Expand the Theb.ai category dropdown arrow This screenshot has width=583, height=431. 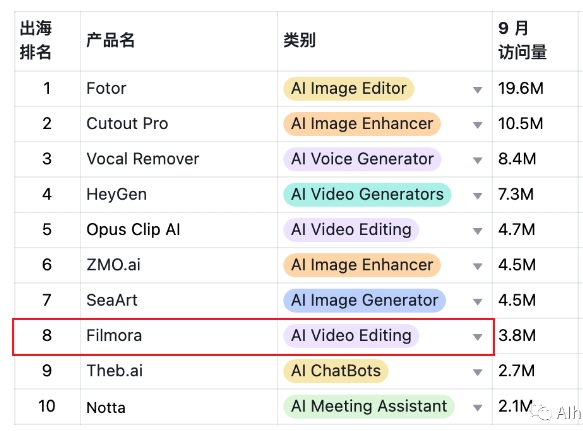coord(477,372)
